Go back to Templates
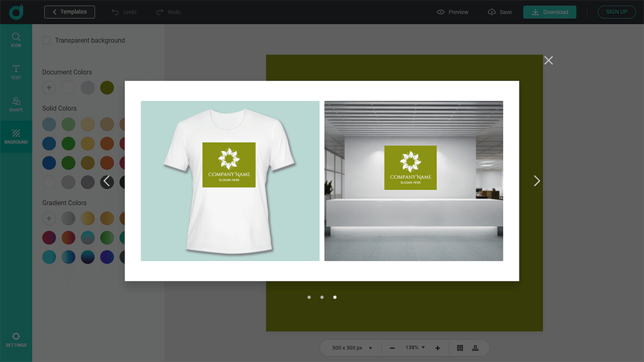 click(70, 12)
